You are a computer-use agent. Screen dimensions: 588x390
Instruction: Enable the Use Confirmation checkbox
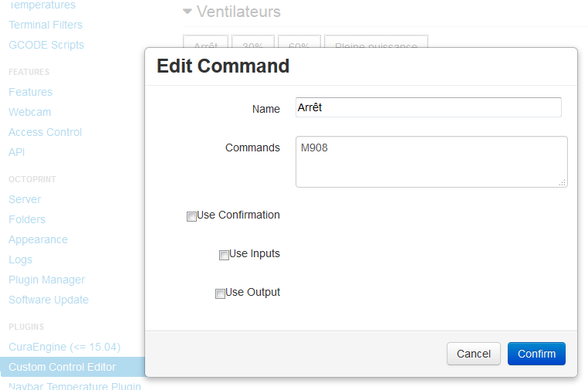191,216
